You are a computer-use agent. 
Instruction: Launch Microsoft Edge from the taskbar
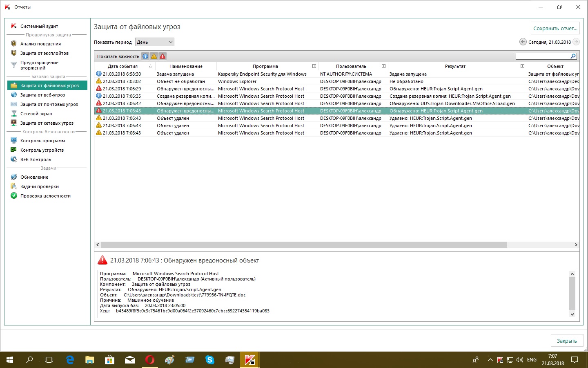(70, 360)
